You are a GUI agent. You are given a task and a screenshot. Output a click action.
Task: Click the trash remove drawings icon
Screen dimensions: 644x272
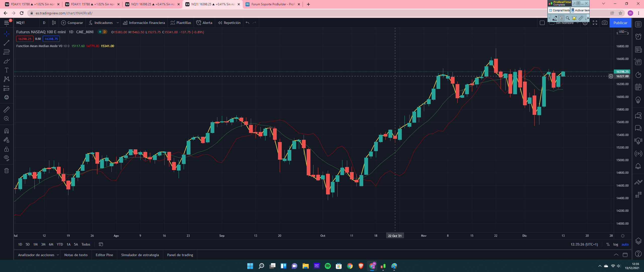pos(7,171)
